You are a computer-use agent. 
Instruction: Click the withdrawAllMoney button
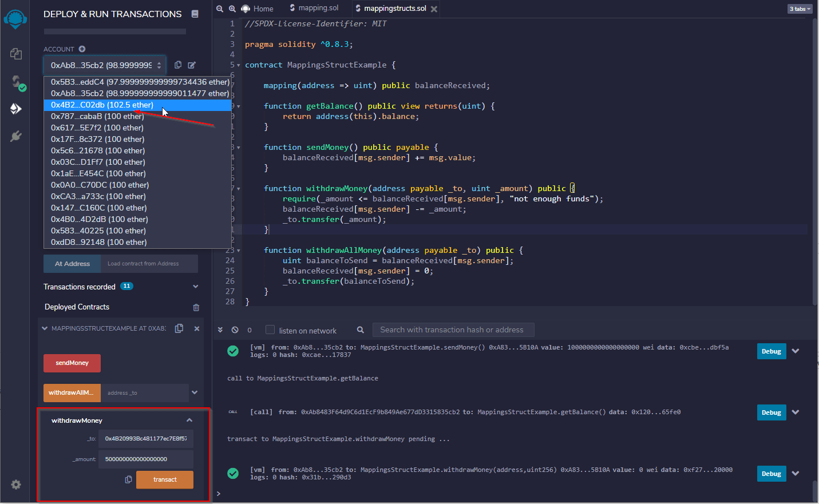(x=72, y=393)
